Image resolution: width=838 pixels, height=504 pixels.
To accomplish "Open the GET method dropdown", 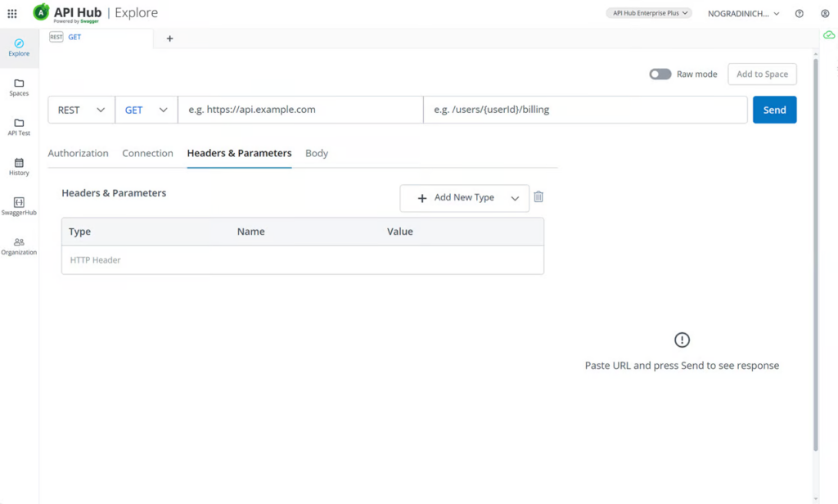I will 146,110.
